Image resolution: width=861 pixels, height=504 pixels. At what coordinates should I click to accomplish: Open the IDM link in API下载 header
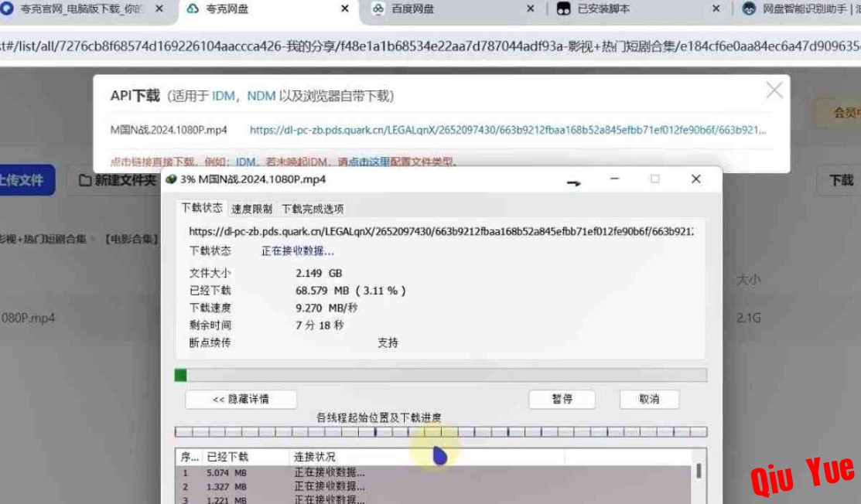click(x=223, y=96)
